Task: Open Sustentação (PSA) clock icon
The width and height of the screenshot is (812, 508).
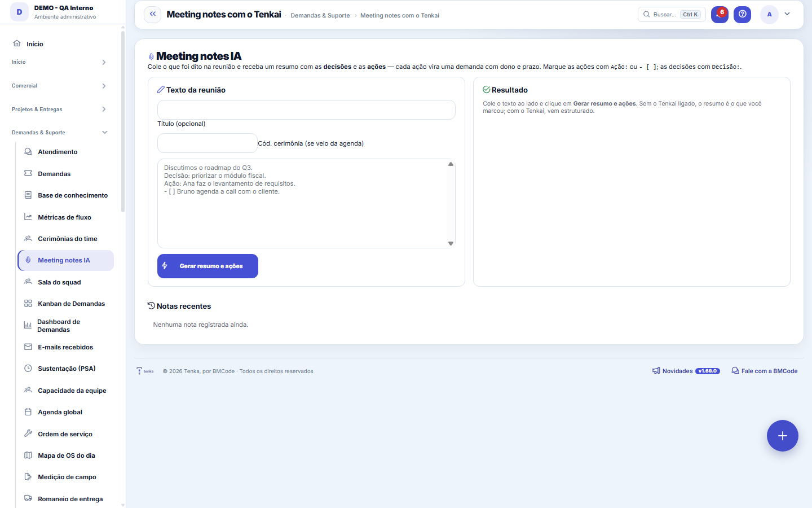Action: coord(28,369)
